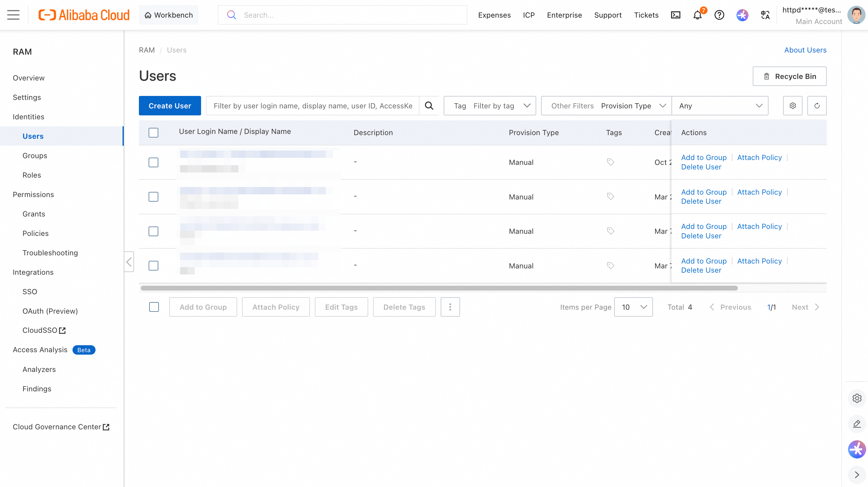Image resolution: width=868 pixels, height=487 pixels.
Task: Navigate to Groups in sidebar
Action: coord(35,155)
